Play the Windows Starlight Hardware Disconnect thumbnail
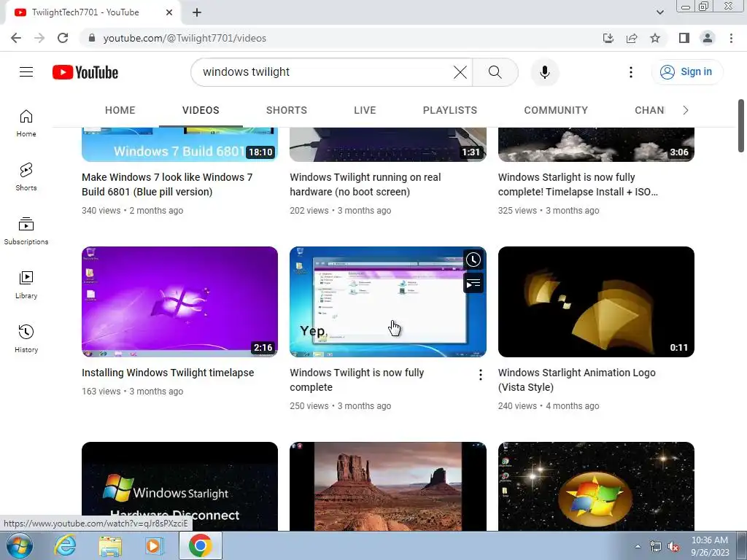Screen dimensions: 747x560 179,486
